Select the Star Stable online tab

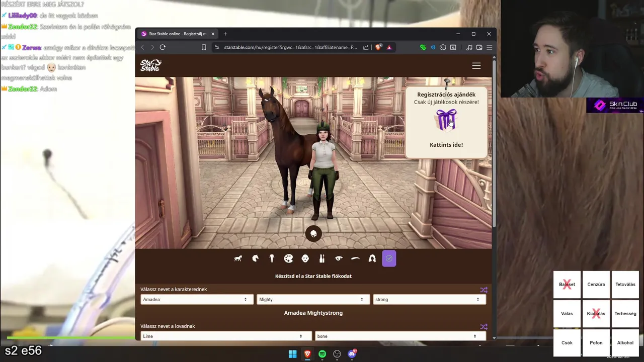[178, 34]
